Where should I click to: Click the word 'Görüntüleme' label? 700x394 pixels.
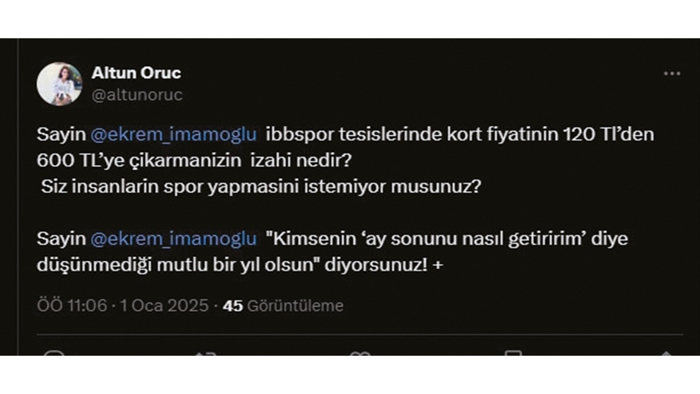295,306
